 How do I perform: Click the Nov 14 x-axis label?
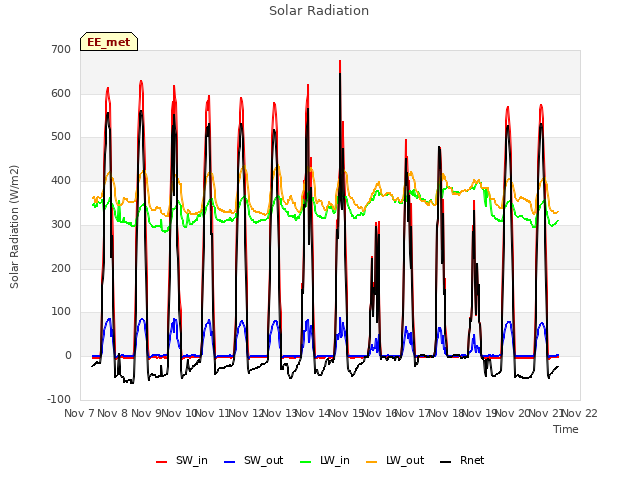(313, 413)
